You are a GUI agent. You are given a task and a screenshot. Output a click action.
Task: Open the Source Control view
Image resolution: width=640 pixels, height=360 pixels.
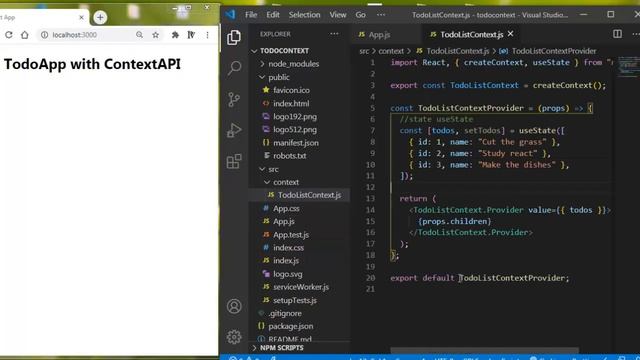pos(234,99)
